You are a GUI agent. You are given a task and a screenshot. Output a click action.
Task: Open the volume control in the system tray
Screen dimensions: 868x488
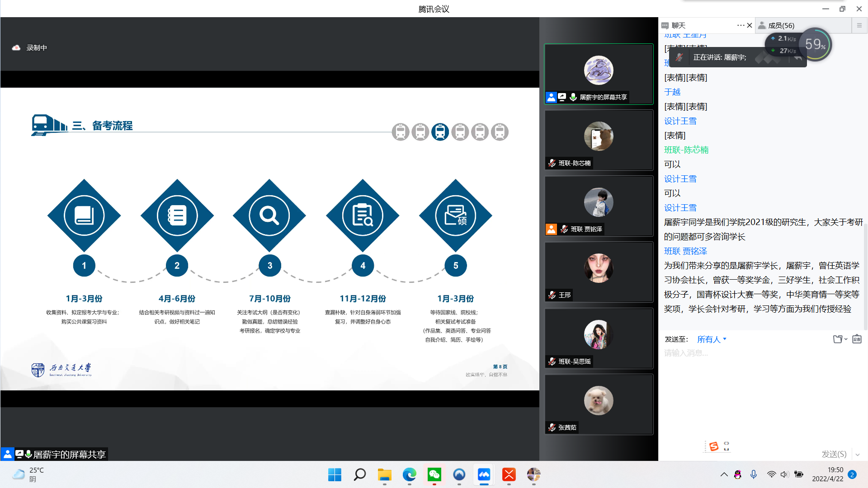(784, 474)
